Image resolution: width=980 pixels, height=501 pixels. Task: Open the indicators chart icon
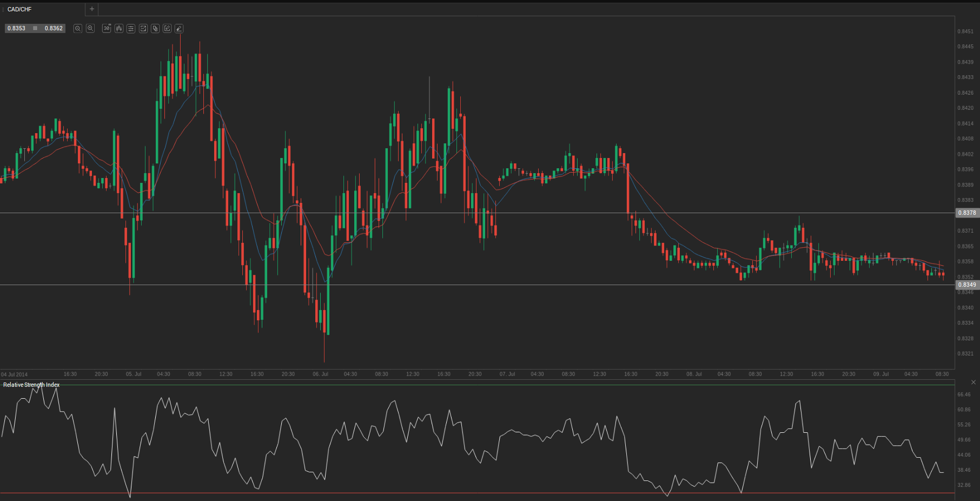(143, 28)
